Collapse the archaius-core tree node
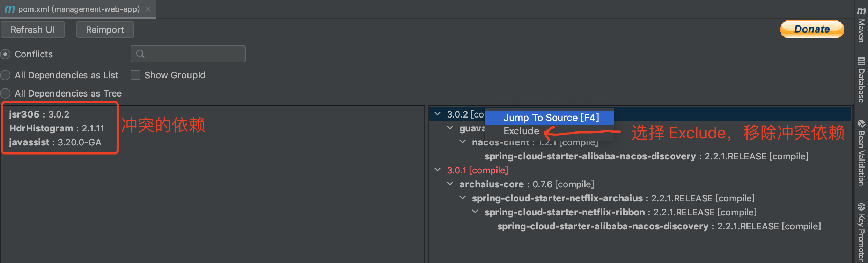868x263 pixels. (450, 184)
